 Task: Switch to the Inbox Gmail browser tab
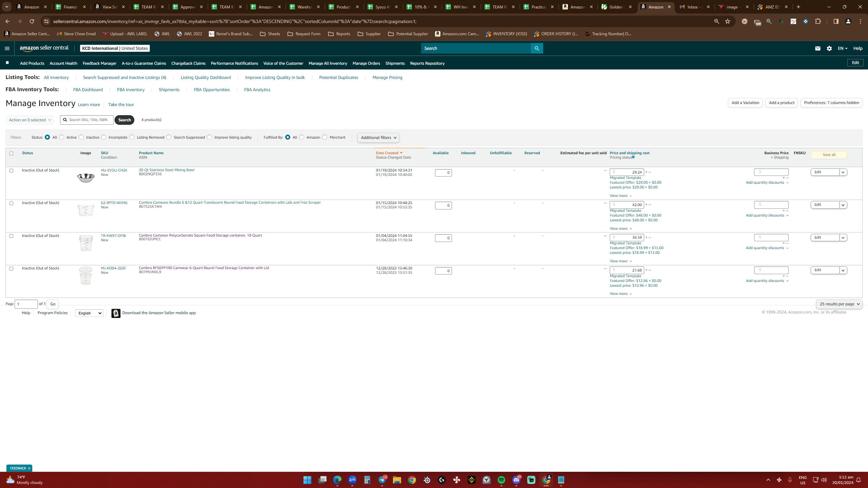[694, 7]
